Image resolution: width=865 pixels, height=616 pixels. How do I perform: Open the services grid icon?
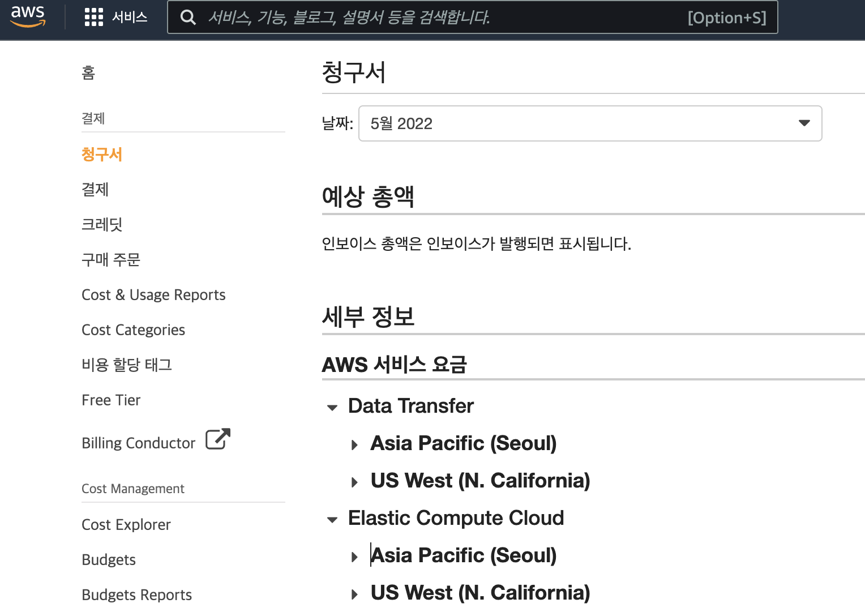tap(94, 17)
